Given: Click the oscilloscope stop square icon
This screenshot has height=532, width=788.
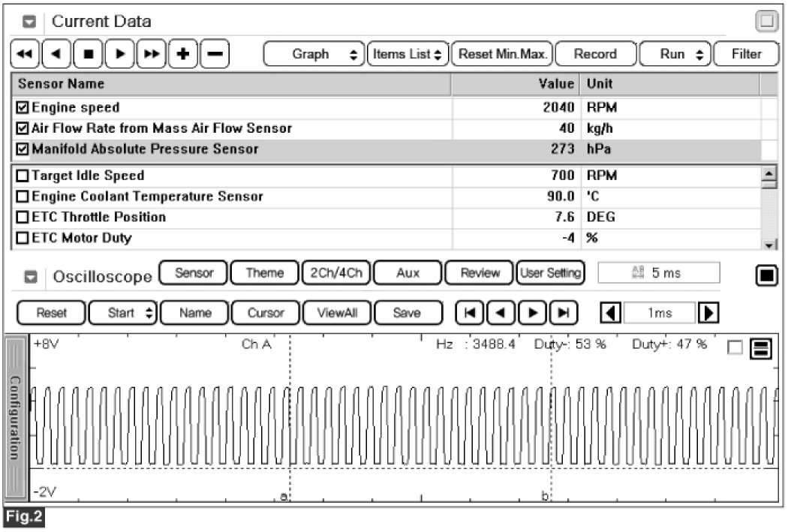Looking at the screenshot, I should coord(765,275).
